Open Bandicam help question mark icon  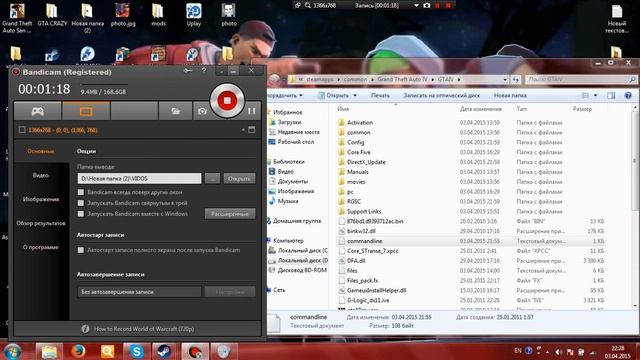pos(204,71)
